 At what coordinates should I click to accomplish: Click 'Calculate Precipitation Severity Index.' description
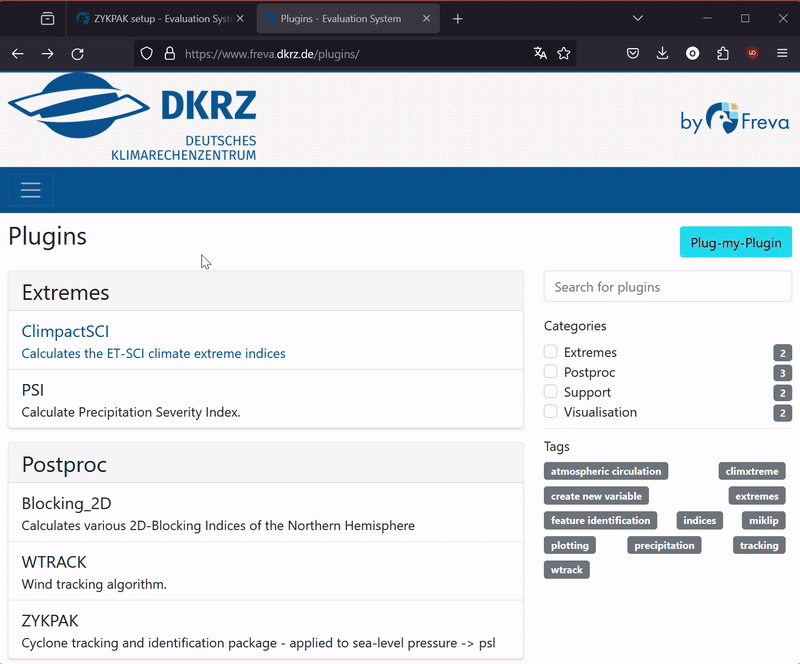pyautogui.click(x=131, y=412)
